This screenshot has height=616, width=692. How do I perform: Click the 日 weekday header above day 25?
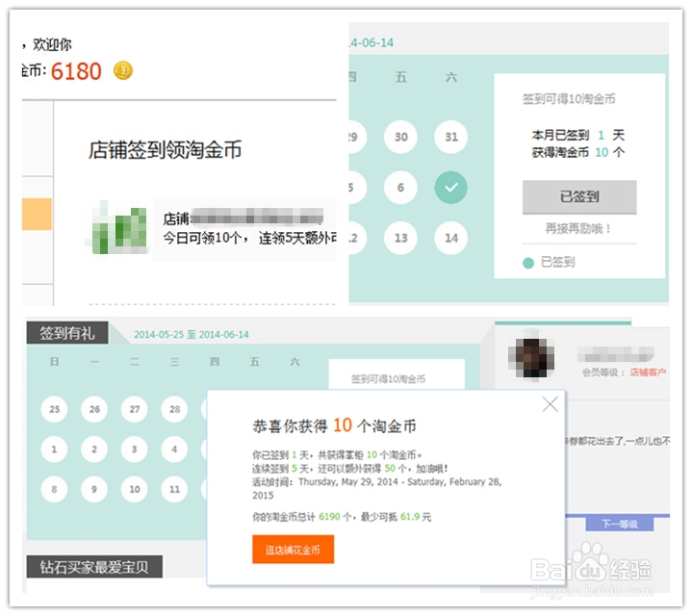click(x=54, y=362)
